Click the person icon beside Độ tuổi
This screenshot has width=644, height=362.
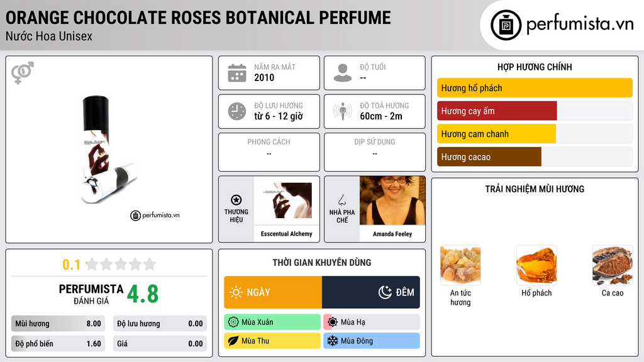click(343, 73)
